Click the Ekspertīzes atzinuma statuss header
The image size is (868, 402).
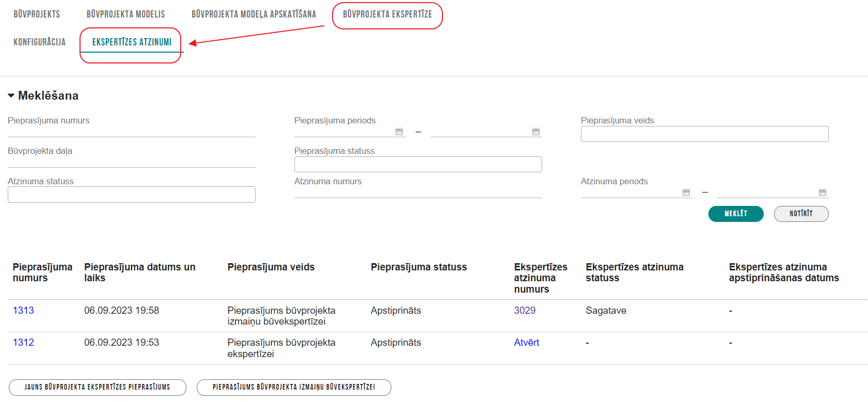coord(635,272)
